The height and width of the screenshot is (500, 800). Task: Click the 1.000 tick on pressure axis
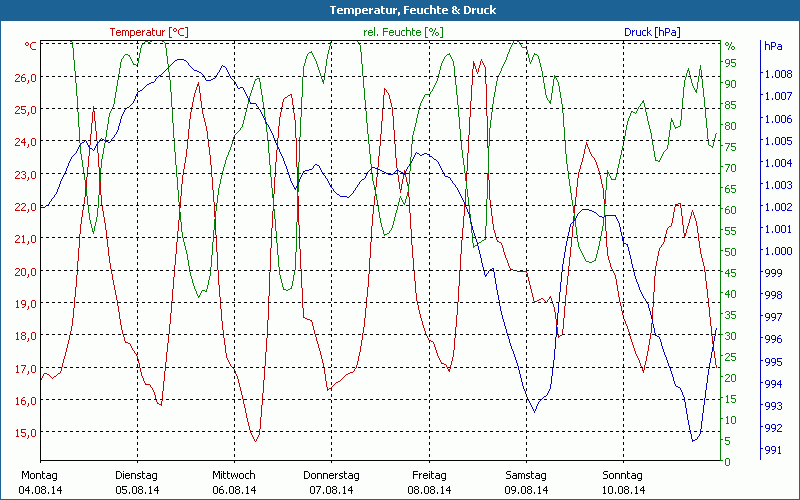[778, 251]
